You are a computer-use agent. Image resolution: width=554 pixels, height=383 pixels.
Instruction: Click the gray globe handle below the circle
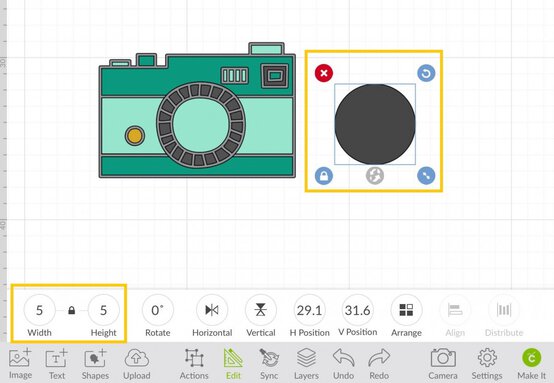[375, 176]
